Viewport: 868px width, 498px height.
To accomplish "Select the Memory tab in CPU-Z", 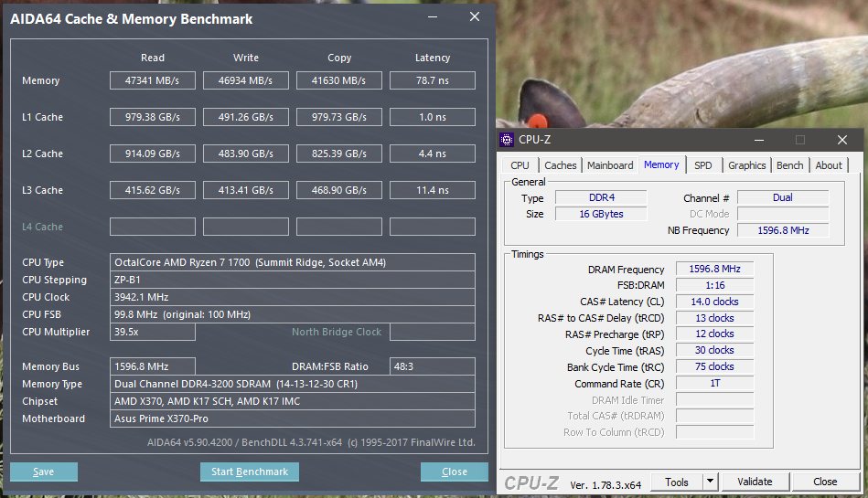I will [x=661, y=164].
